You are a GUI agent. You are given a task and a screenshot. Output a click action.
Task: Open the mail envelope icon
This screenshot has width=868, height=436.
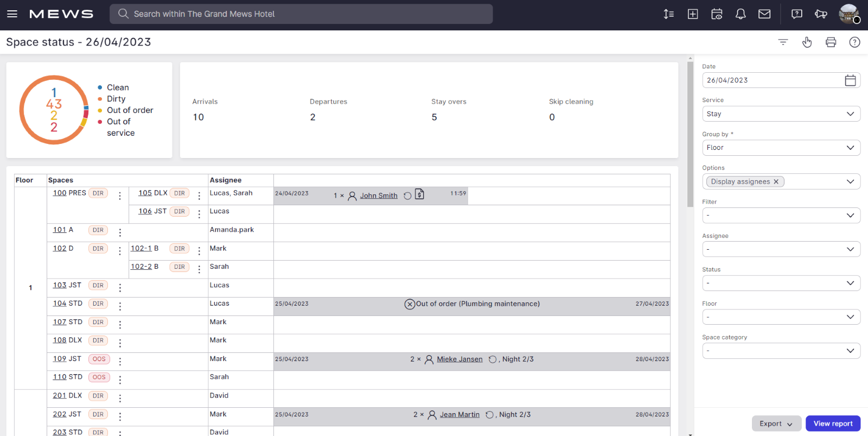(x=764, y=14)
